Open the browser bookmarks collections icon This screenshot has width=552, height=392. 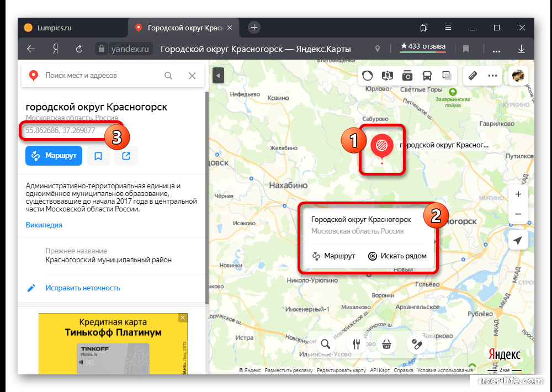[424, 28]
